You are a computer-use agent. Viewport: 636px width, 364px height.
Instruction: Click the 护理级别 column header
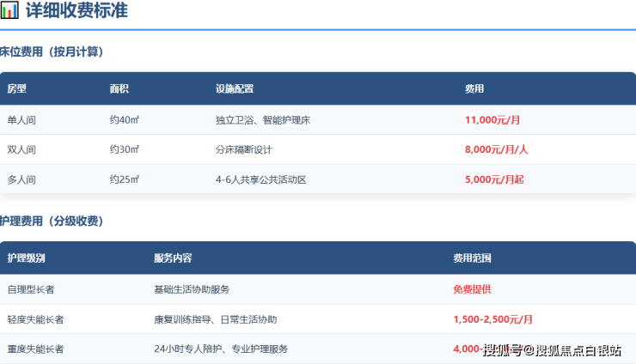click(27, 258)
